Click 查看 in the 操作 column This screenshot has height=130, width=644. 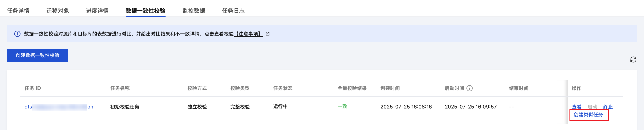pyautogui.click(x=576, y=107)
